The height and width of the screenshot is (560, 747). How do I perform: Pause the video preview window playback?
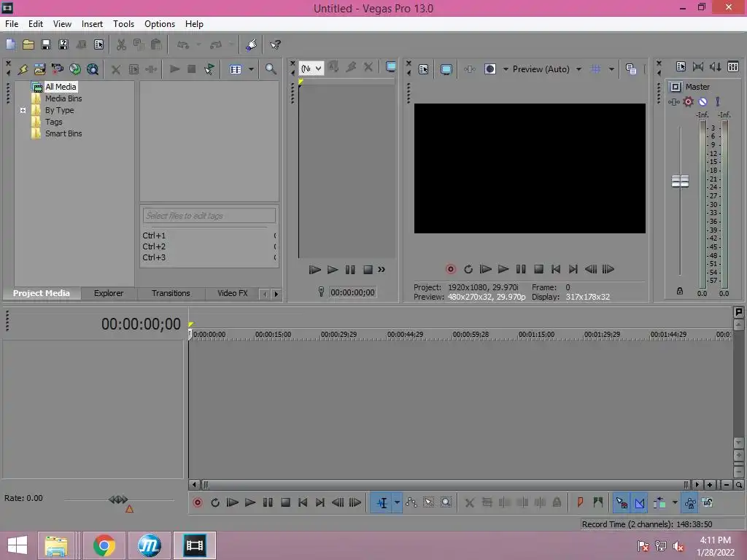[521, 269]
